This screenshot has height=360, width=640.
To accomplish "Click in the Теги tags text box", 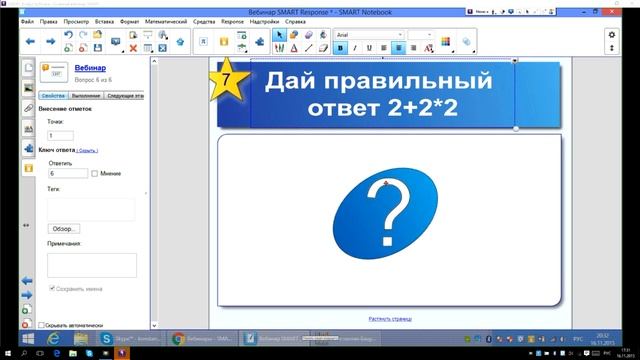I will tap(91, 209).
